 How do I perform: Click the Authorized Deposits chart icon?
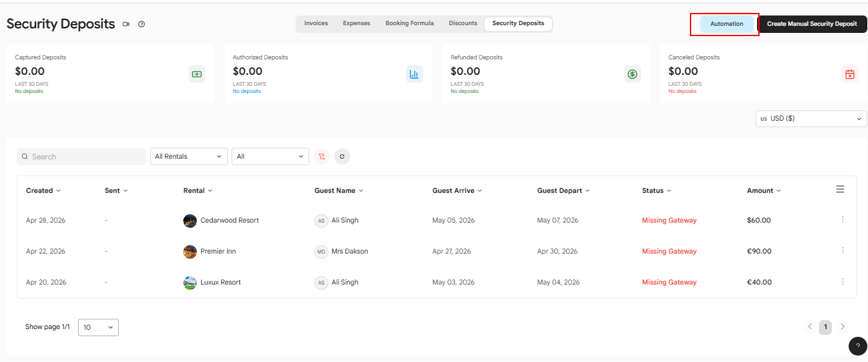[414, 74]
